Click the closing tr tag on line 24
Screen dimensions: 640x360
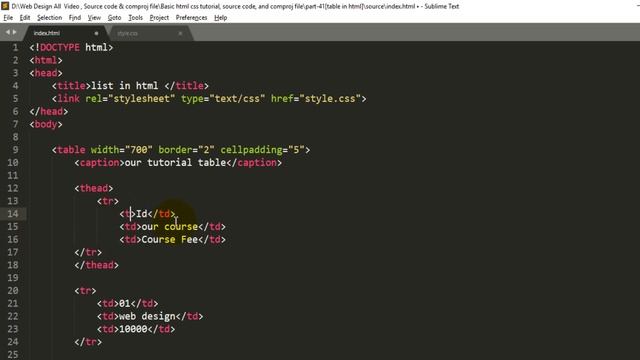tap(88, 342)
